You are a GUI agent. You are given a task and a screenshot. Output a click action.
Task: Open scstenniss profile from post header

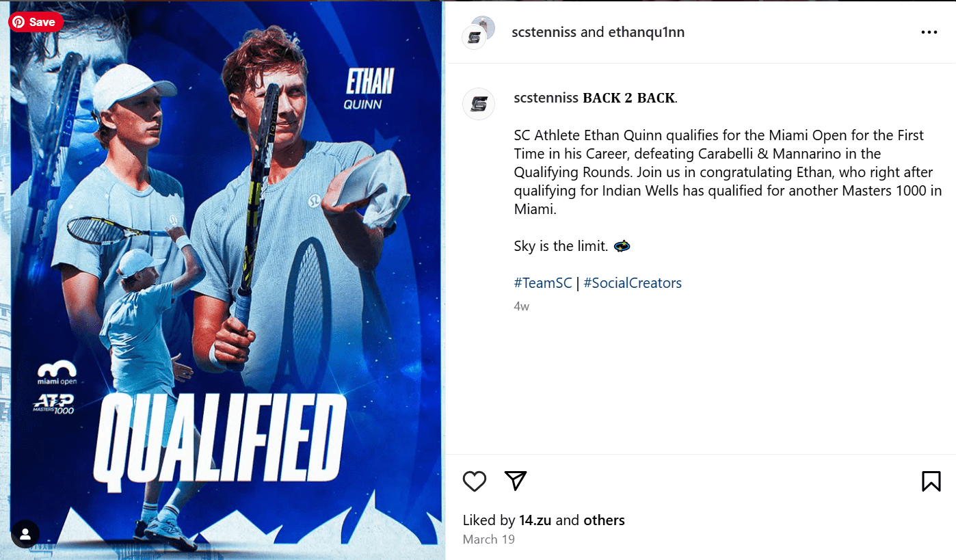coord(544,32)
